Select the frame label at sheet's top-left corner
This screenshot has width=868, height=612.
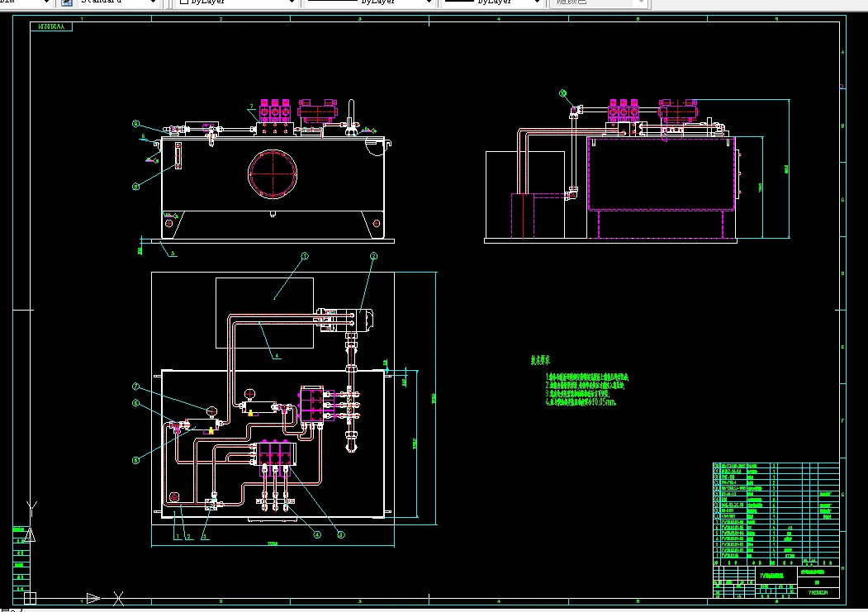(51, 26)
